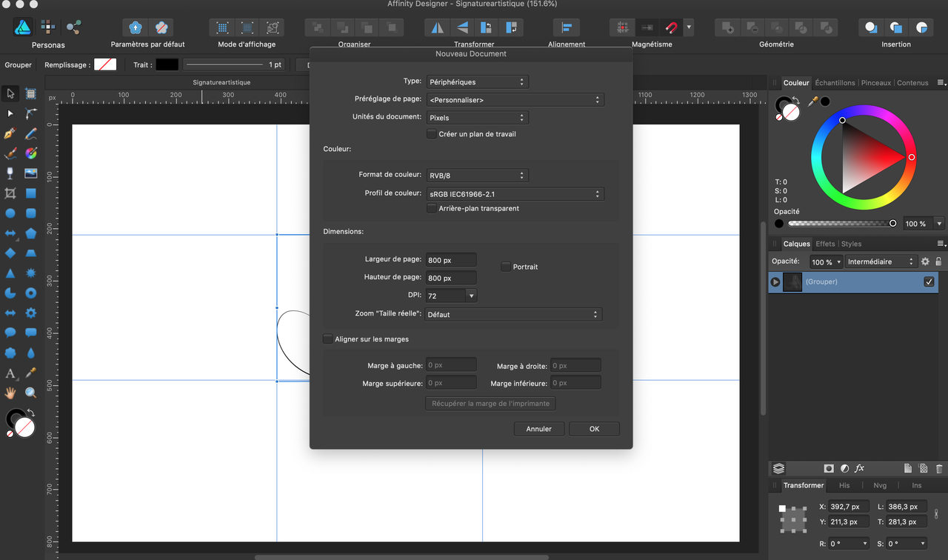Select the Tear drop shape tool
The height and width of the screenshot is (560, 948).
(31, 353)
